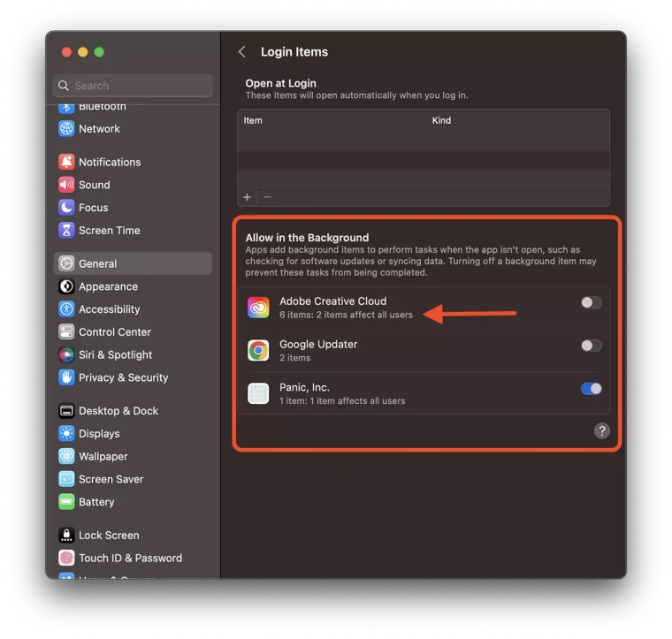Select General in the sidebar
This screenshot has height=639, width=672.
pyautogui.click(x=133, y=263)
